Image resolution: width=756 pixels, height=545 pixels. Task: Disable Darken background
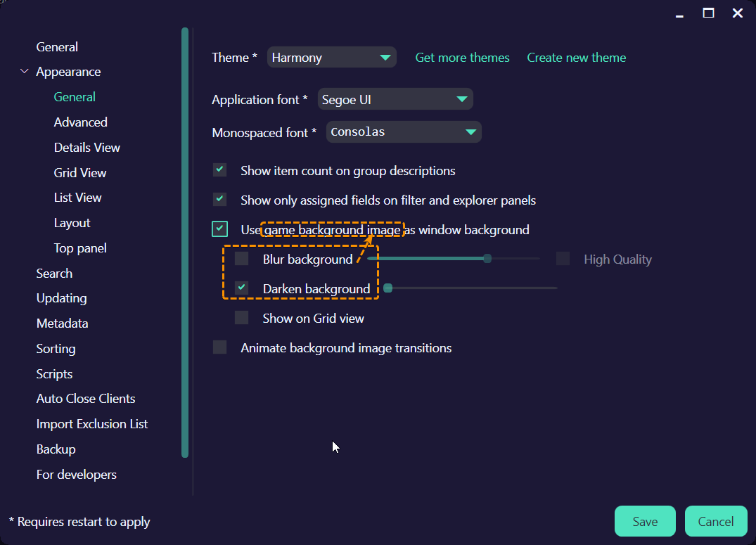[x=241, y=288]
